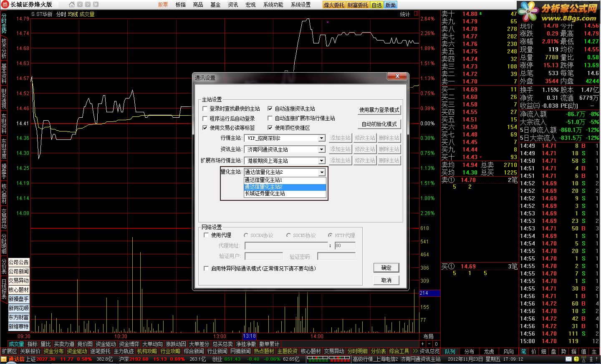Enable 启用特异网络通讯模式 checkbox

[x=206, y=268]
